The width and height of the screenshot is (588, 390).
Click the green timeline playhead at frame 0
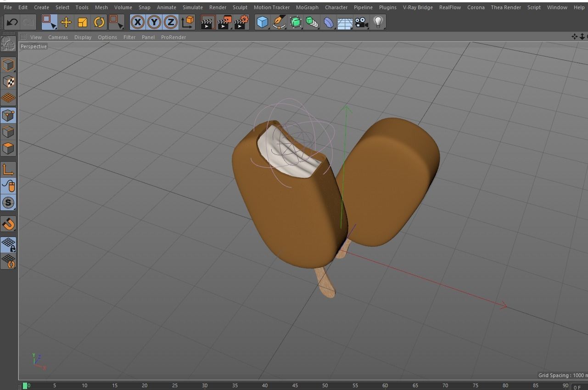(25, 386)
